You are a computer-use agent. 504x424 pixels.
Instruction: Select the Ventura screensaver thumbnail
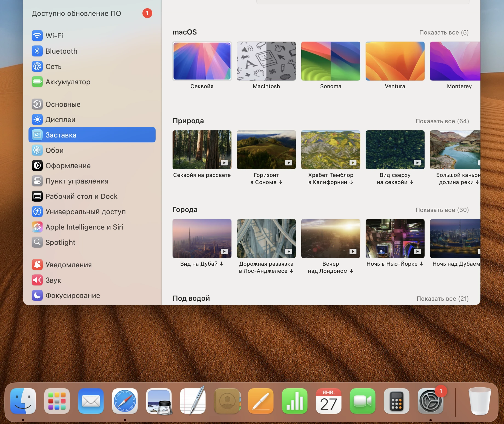pyautogui.click(x=395, y=61)
